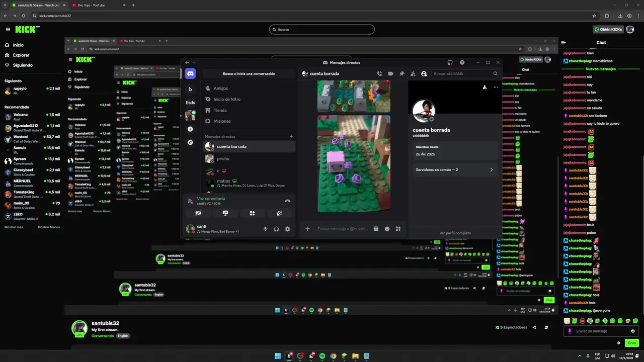Toggle Discord screen share in voice panel

click(x=225, y=213)
